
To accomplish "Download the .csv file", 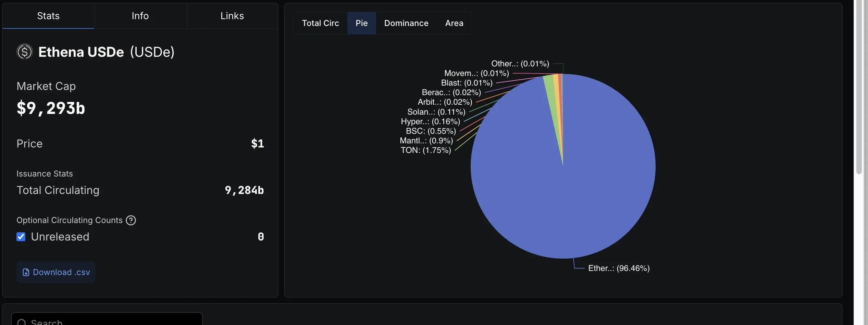I will click(x=56, y=272).
